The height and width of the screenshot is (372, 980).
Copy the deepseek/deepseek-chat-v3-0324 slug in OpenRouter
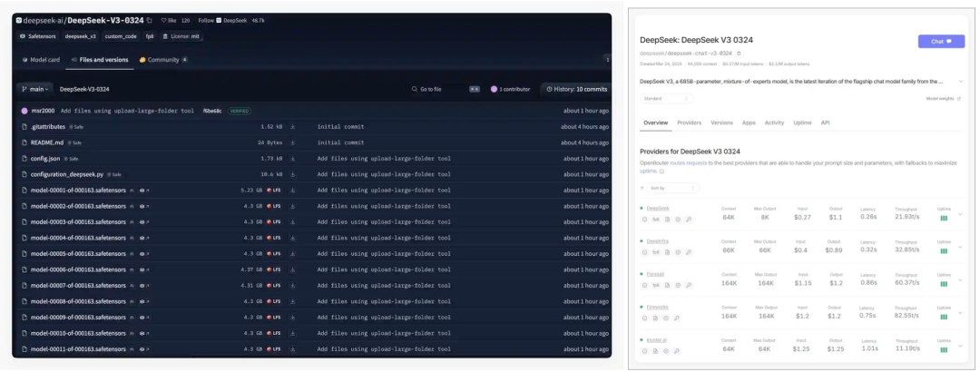739,54
